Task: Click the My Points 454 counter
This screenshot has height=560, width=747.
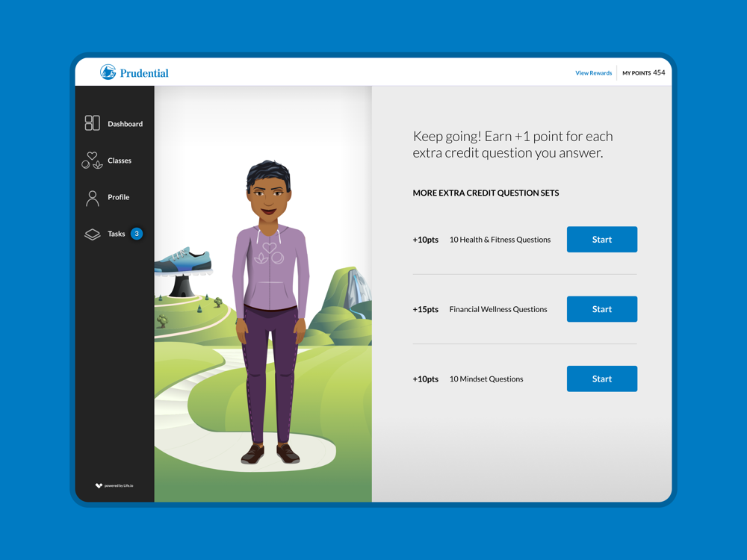Action: pos(643,73)
